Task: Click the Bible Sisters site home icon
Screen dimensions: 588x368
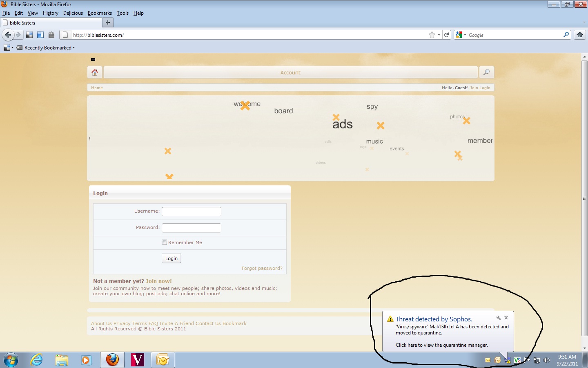Action: (95, 72)
